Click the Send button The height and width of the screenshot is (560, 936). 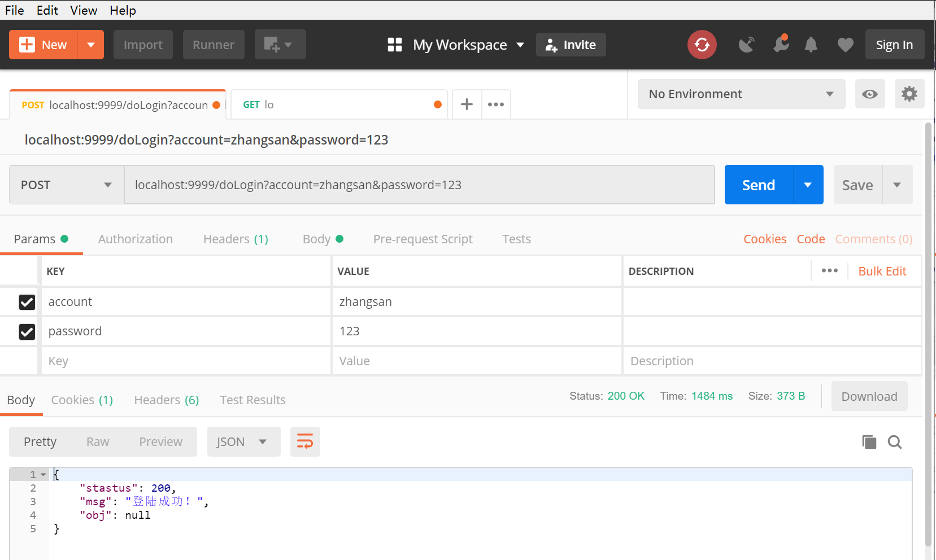(x=759, y=185)
